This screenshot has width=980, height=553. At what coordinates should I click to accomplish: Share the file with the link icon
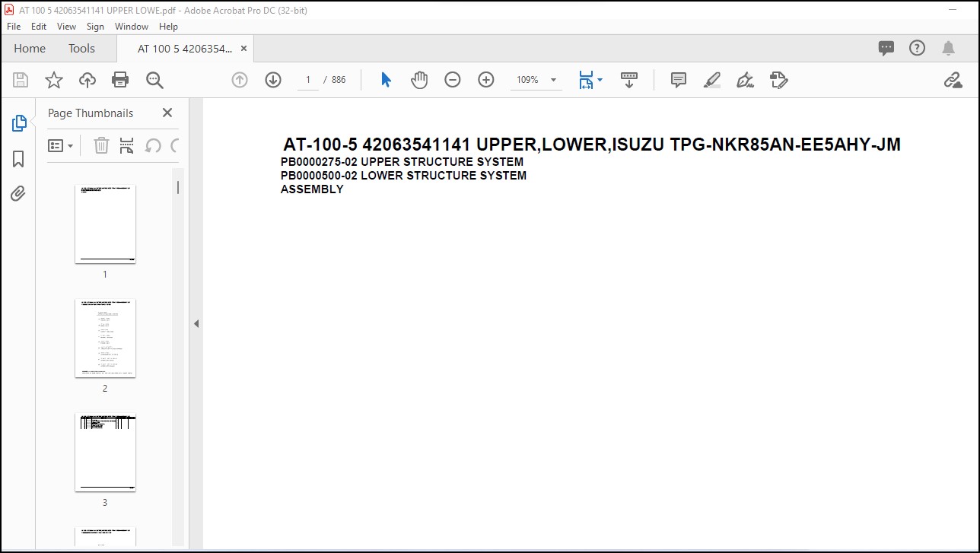coord(953,80)
